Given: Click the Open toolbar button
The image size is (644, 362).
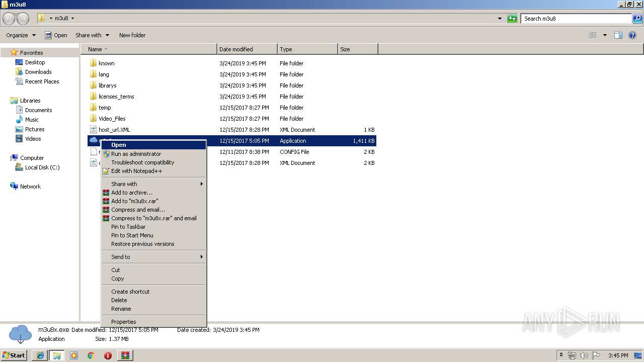Looking at the screenshot, I should (x=56, y=35).
